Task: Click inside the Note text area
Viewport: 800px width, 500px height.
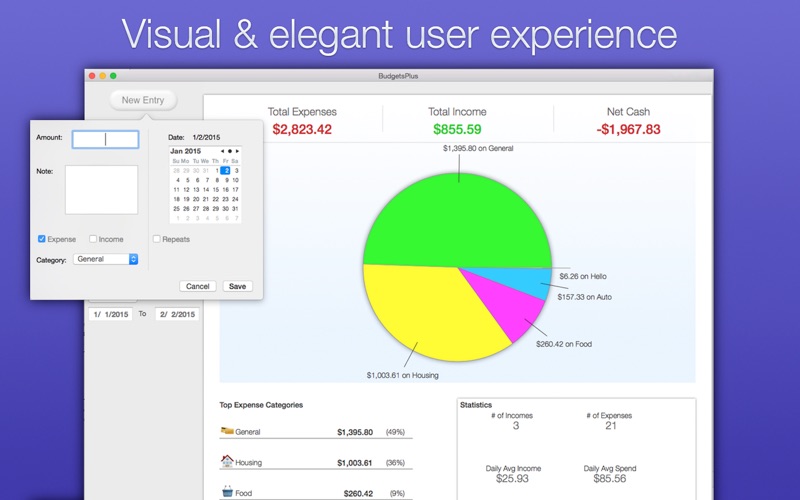Action: (x=102, y=190)
